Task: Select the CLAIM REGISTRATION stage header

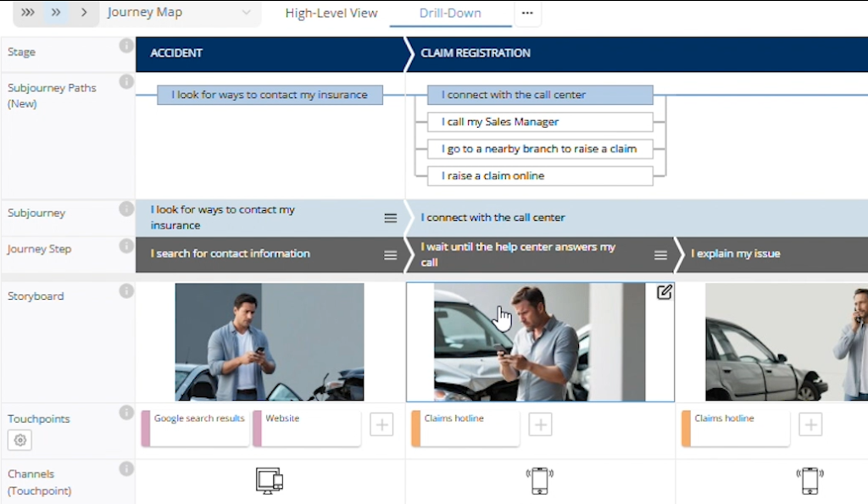Action: pos(637,53)
